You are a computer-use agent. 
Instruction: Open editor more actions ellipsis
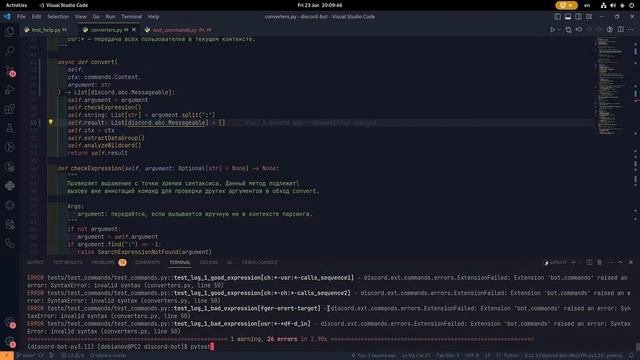(631, 29)
